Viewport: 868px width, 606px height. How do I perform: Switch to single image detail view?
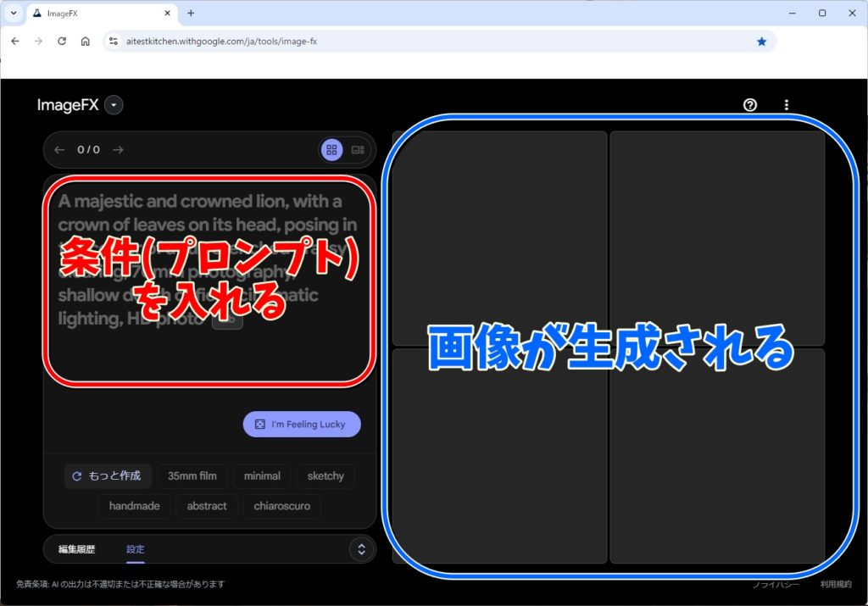[358, 150]
